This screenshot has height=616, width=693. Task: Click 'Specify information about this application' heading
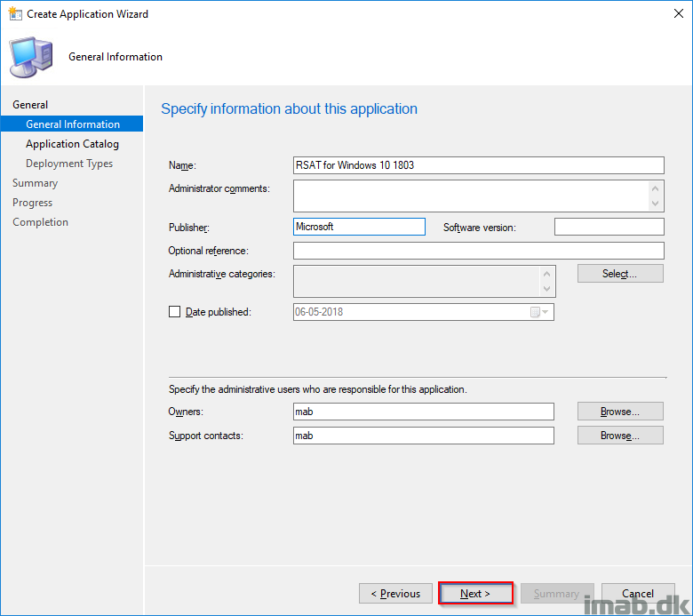click(289, 108)
